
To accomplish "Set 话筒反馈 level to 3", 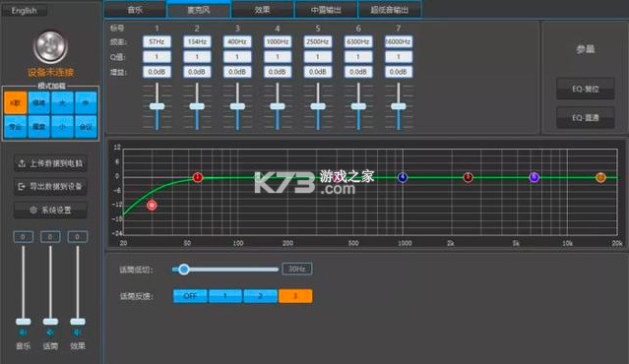I will pos(295,296).
